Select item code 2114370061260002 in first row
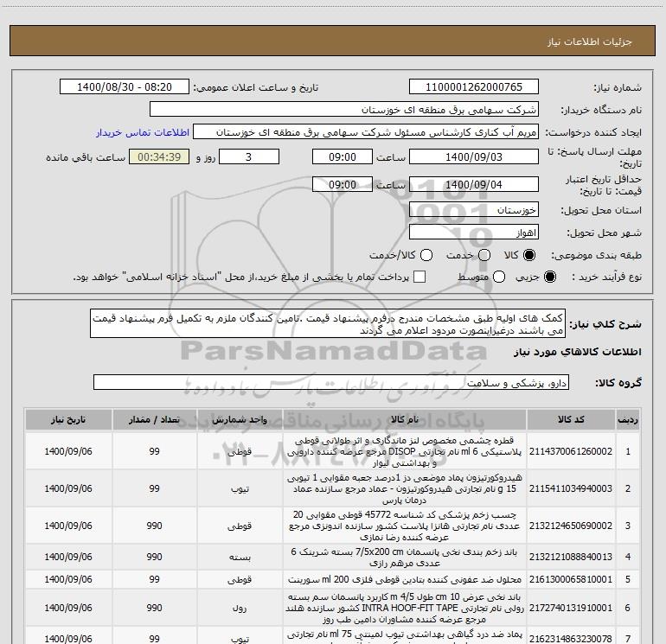The height and width of the screenshot is (644, 666). (x=580, y=451)
